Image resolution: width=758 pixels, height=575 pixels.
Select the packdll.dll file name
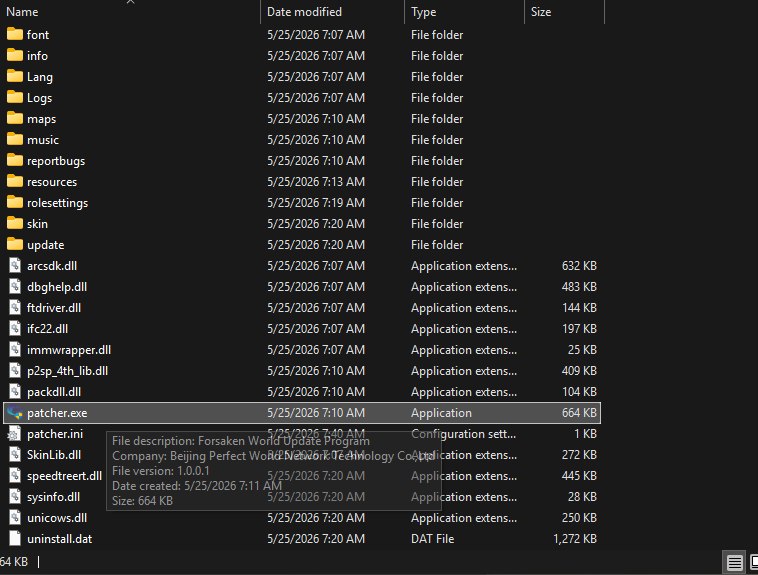point(54,392)
